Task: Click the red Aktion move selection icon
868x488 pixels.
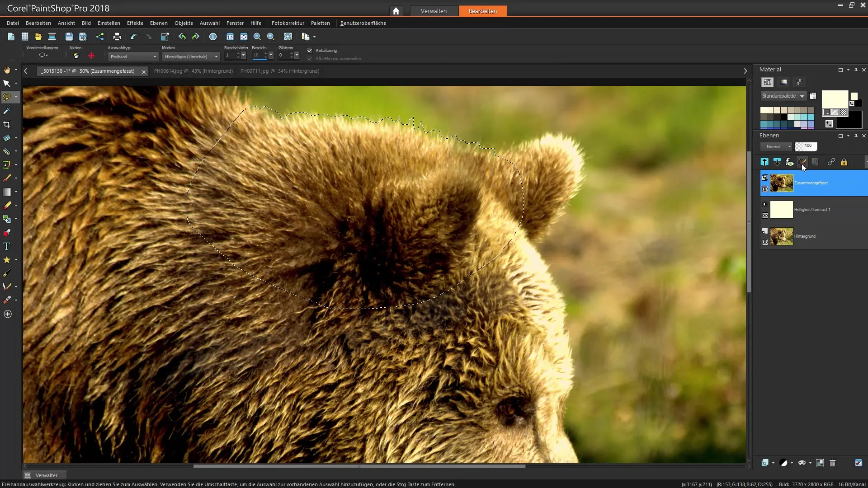Action: click(91, 56)
